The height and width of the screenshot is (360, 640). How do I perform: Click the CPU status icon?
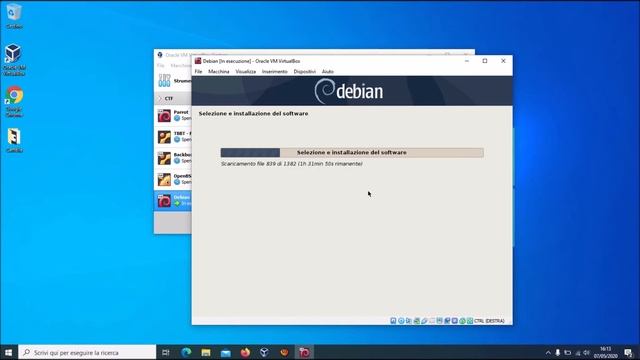point(454,321)
